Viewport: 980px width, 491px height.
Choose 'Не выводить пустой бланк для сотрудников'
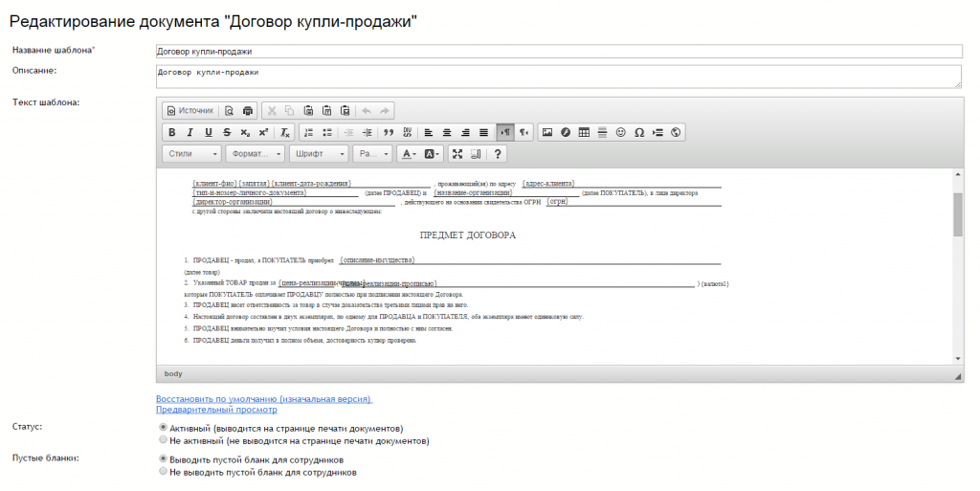[163, 472]
